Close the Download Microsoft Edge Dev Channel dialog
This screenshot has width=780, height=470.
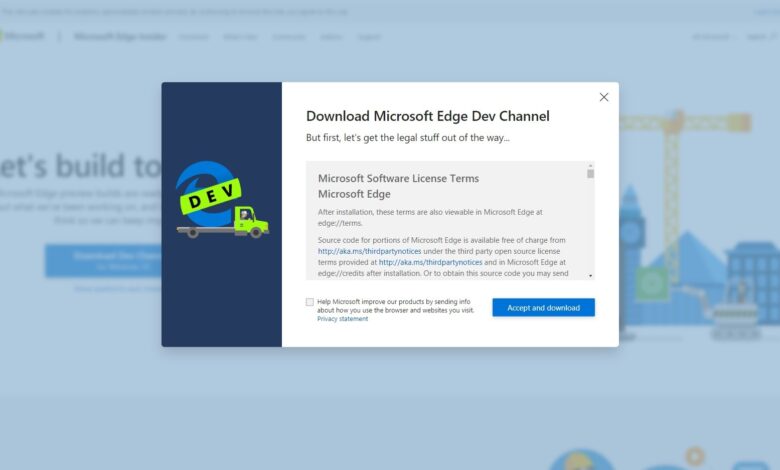[603, 97]
